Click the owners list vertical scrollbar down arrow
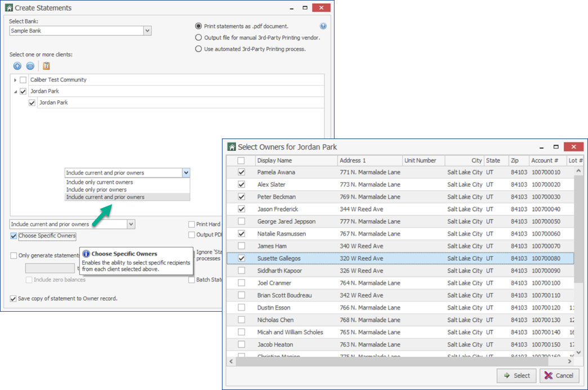 tap(578, 353)
